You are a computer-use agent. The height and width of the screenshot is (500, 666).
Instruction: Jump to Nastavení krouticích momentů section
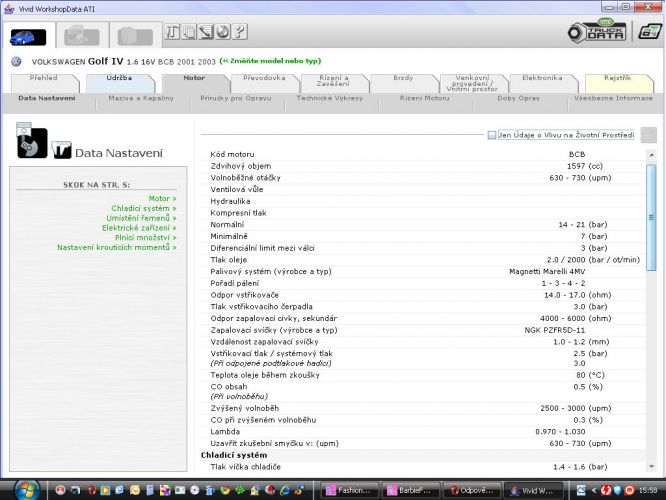pyautogui.click(x=117, y=247)
